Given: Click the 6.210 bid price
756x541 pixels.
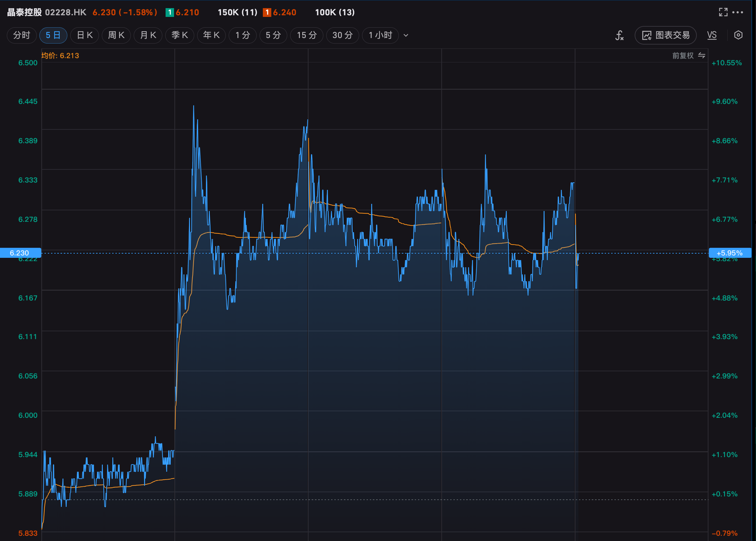Looking at the screenshot, I should coord(187,13).
